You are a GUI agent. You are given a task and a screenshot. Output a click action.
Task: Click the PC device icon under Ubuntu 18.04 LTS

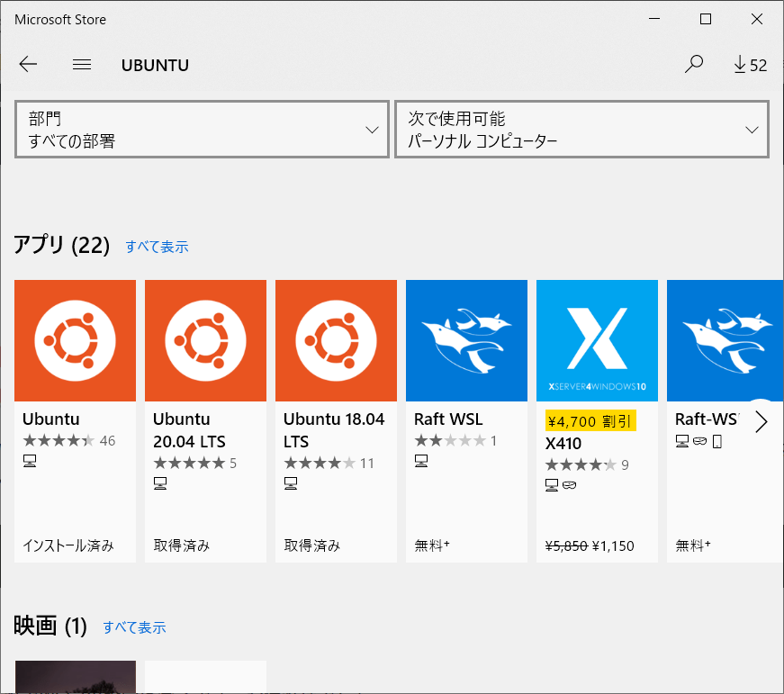[x=291, y=483]
